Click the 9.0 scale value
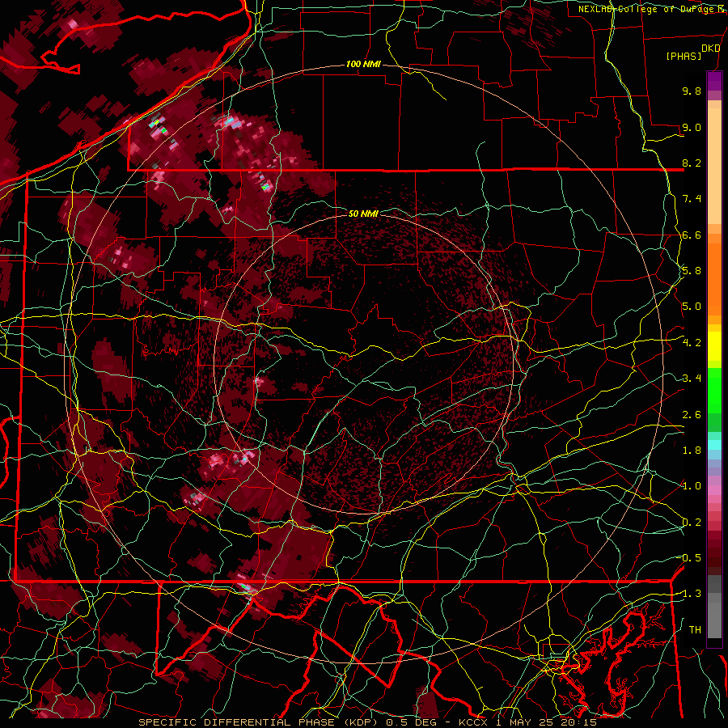Screen dimensions: 728x728 (692, 128)
